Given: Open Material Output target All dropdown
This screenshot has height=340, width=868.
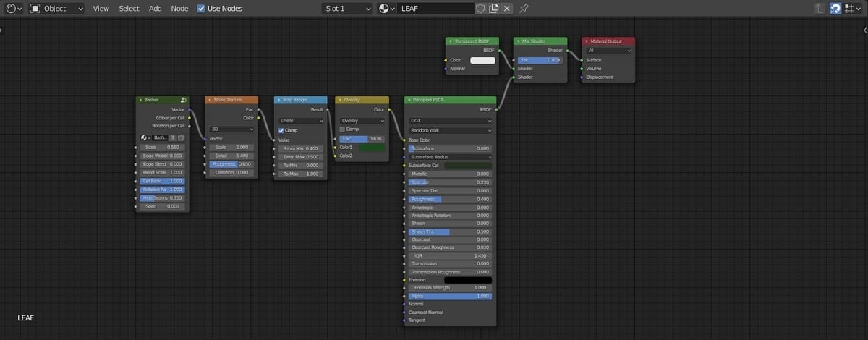Looking at the screenshot, I should pyautogui.click(x=609, y=51).
